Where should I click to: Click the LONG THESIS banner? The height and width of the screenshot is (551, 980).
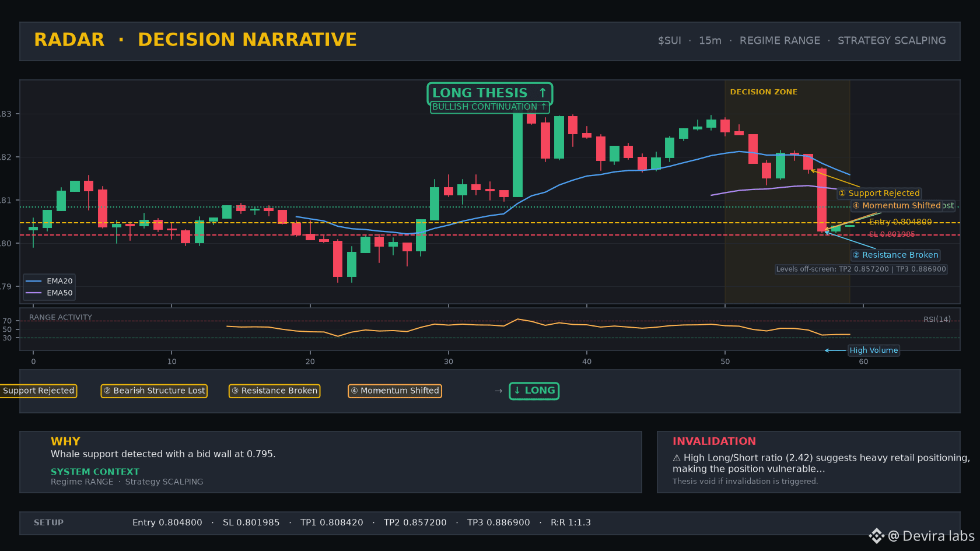(x=489, y=93)
